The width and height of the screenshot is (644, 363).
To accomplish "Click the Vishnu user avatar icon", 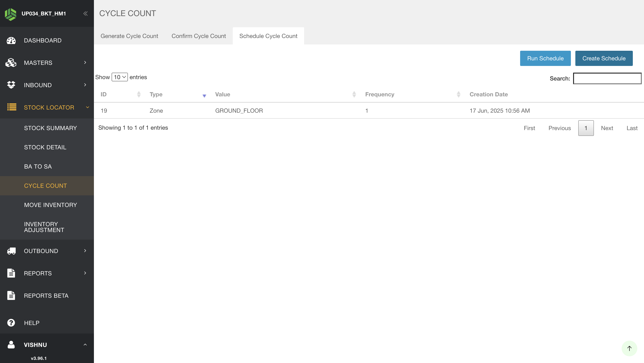I will tap(11, 345).
